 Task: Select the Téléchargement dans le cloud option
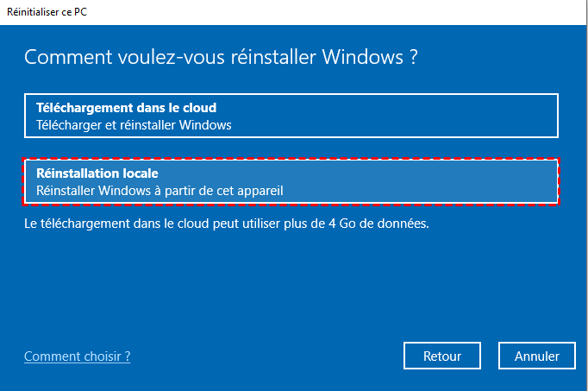click(291, 117)
